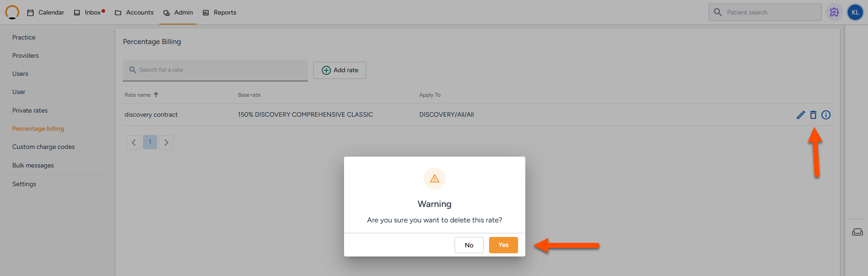Open the Inbox tab
Image resolution: width=868 pixels, height=276 pixels.
(x=89, y=12)
